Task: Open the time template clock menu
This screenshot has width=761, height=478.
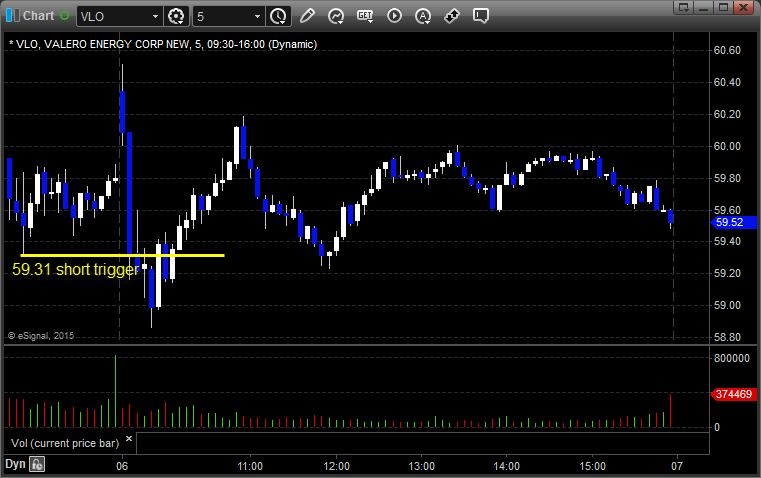Action: coord(278,16)
